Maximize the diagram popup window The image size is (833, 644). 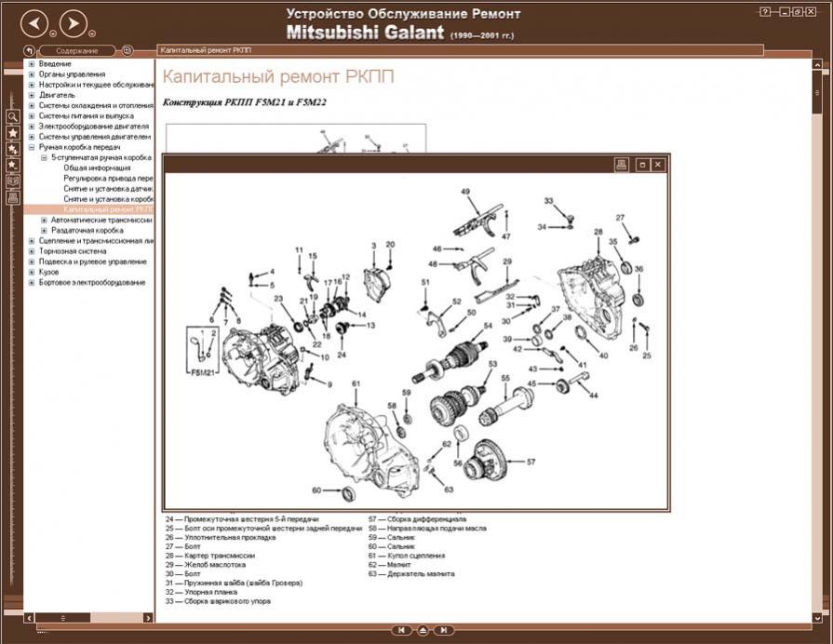tap(642, 165)
